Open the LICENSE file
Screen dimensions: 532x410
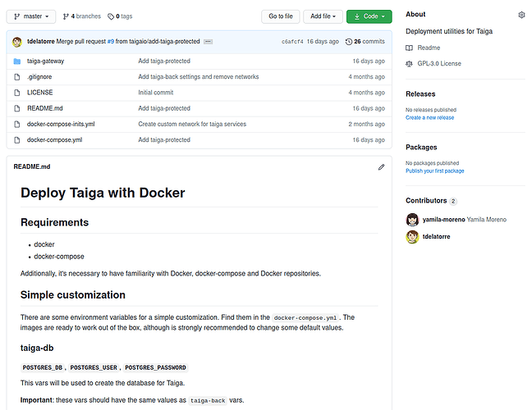[x=39, y=93]
